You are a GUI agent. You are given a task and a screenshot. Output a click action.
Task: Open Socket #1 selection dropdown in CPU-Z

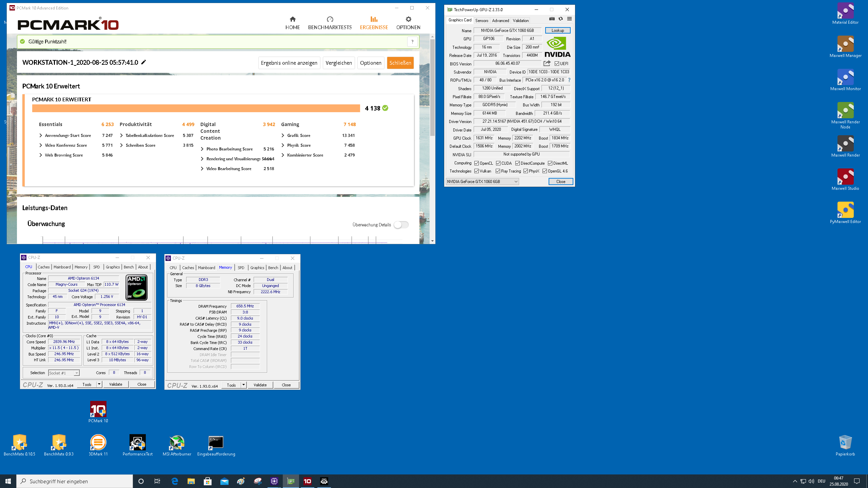pos(64,373)
